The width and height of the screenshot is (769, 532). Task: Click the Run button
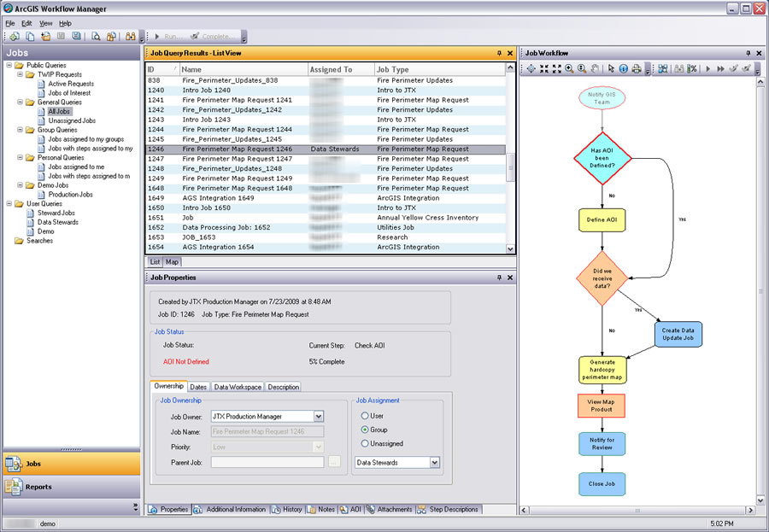pos(167,36)
